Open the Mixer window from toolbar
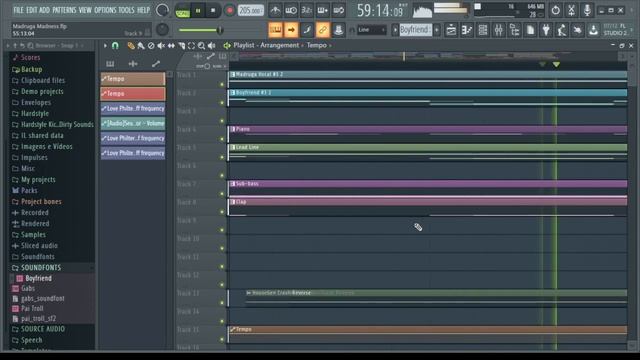The height and width of the screenshot is (360, 640). pos(498,30)
